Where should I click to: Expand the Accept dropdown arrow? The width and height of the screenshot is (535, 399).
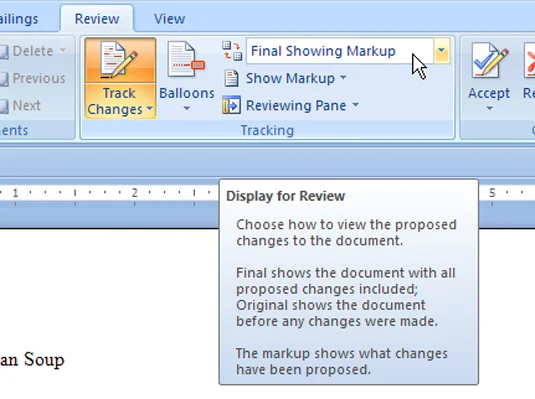tap(489, 109)
